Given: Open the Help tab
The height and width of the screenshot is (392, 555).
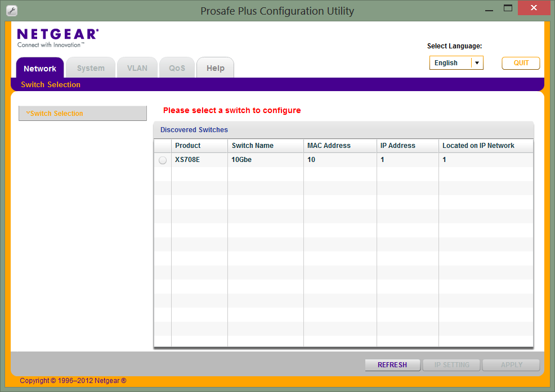Looking at the screenshot, I should click(215, 68).
